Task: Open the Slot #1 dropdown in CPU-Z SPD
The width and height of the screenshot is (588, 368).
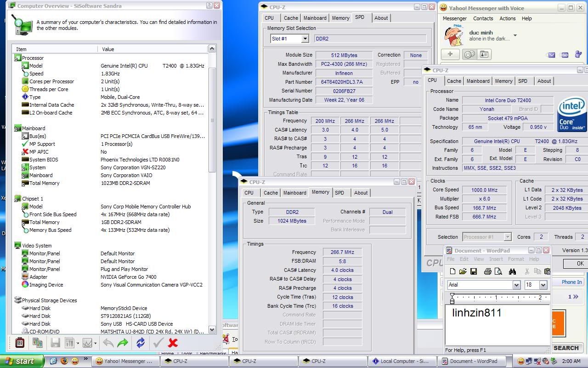Action: [x=305, y=39]
